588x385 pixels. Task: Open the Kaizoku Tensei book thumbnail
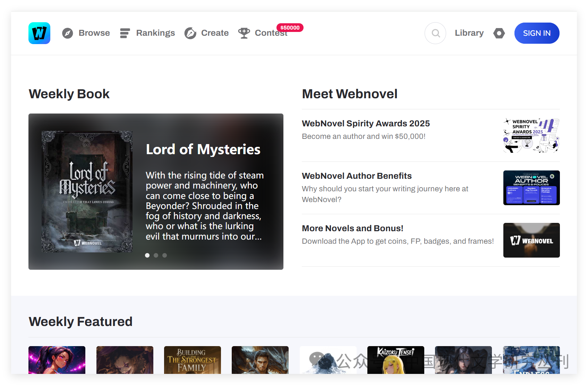395,360
